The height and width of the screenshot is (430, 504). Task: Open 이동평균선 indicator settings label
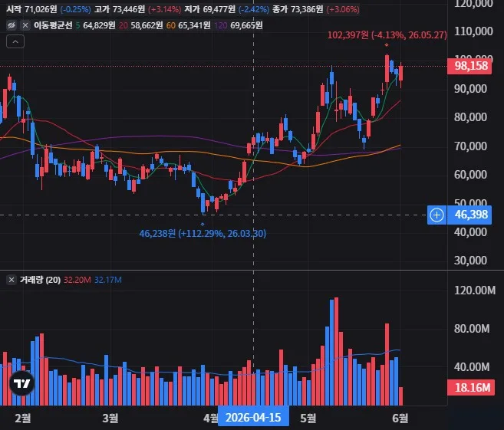pyautogui.click(x=53, y=25)
